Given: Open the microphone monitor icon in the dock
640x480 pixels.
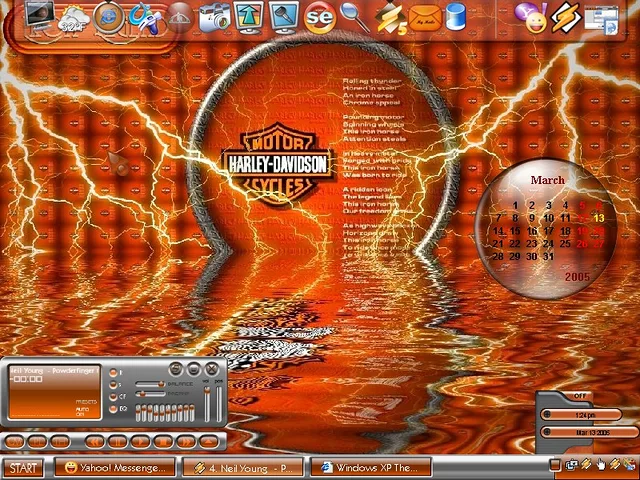Looking at the screenshot, I should click(284, 17).
